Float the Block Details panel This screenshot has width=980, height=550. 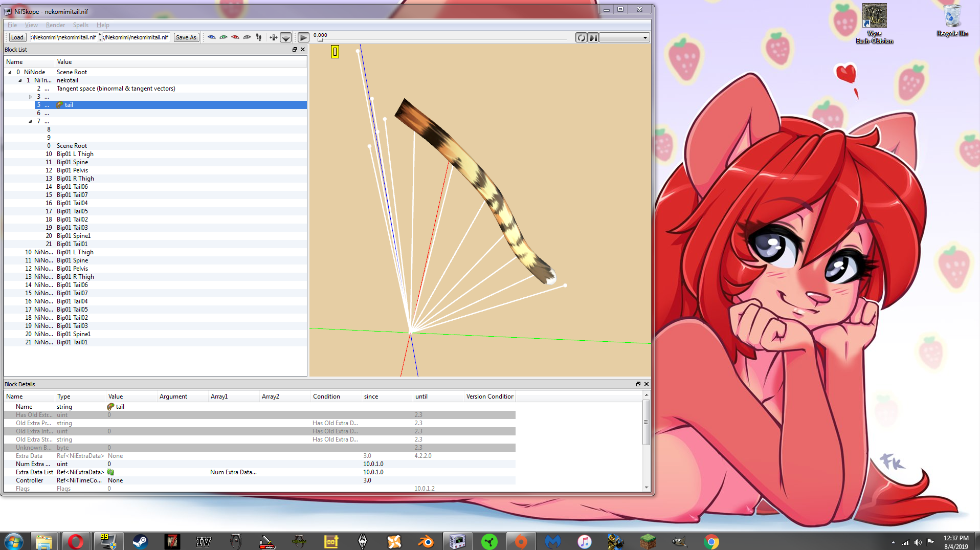click(x=638, y=384)
